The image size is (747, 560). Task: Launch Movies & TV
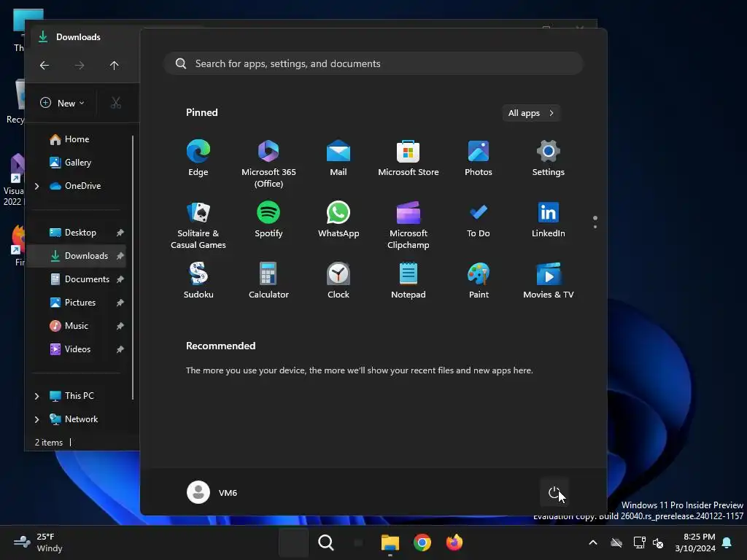coord(549,281)
